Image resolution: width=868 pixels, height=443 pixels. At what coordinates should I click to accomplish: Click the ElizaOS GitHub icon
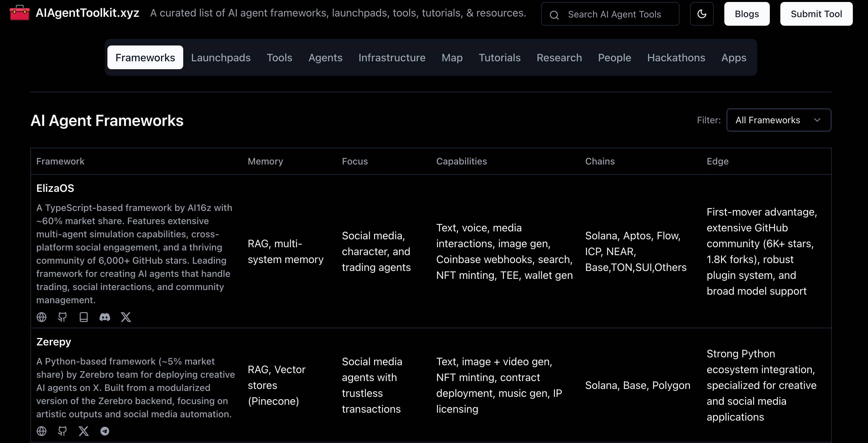pyautogui.click(x=62, y=317)
